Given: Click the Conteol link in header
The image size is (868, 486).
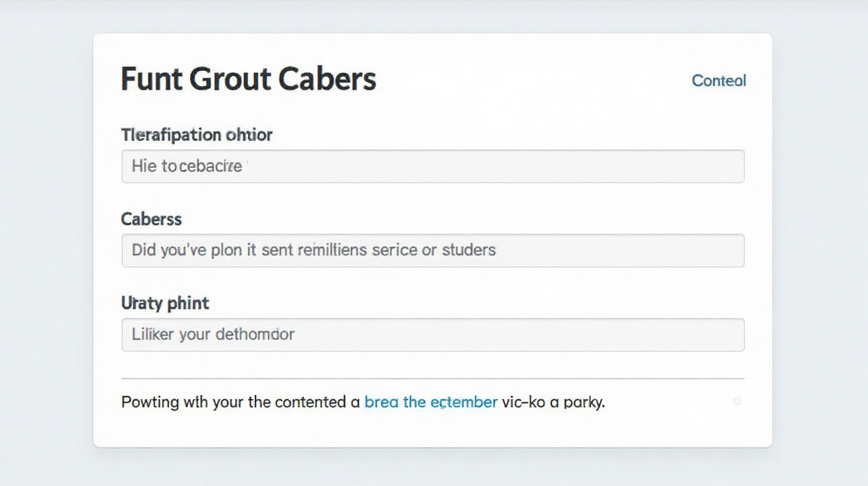Looking at the screenshot, I should click(718, 80).
